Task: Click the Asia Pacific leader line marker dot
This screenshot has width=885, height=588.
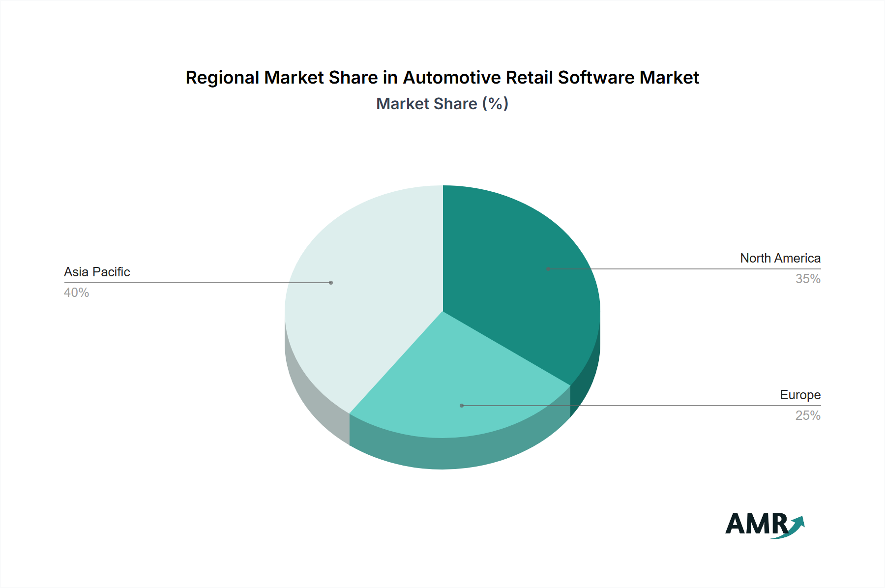Action: tap(332, 282)
